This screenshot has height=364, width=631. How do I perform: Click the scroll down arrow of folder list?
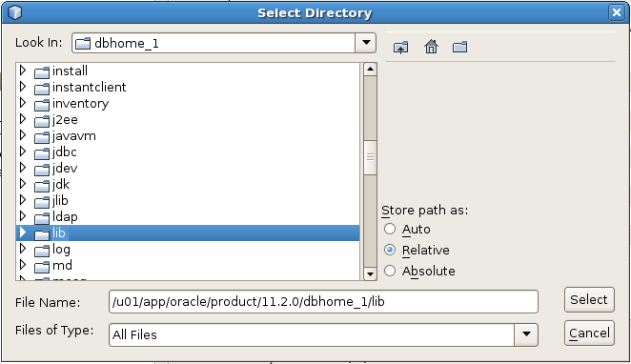[370, 273]
